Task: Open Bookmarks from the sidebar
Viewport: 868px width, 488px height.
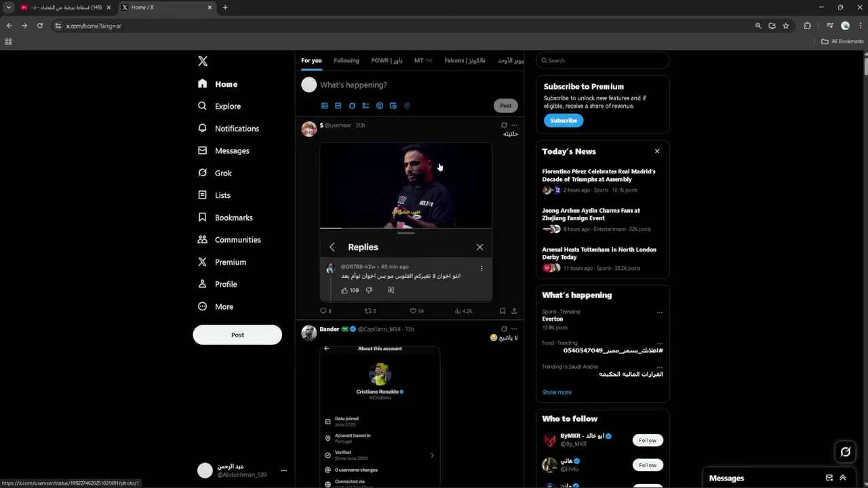Action: (x=225, y=218)
